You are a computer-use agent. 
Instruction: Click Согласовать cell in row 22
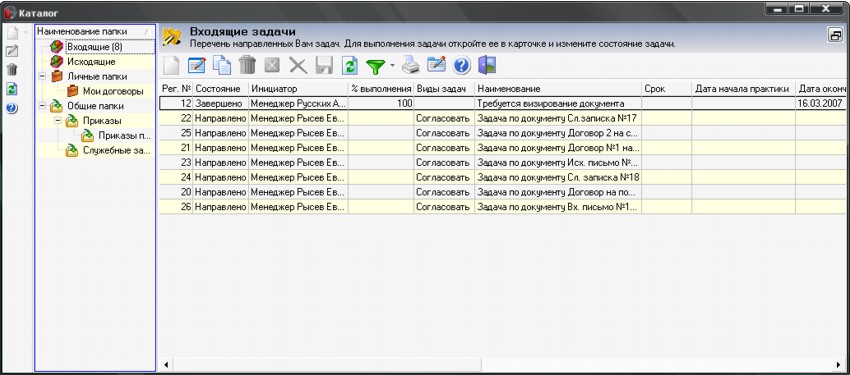pyautogui.click(x=445, y=118)
